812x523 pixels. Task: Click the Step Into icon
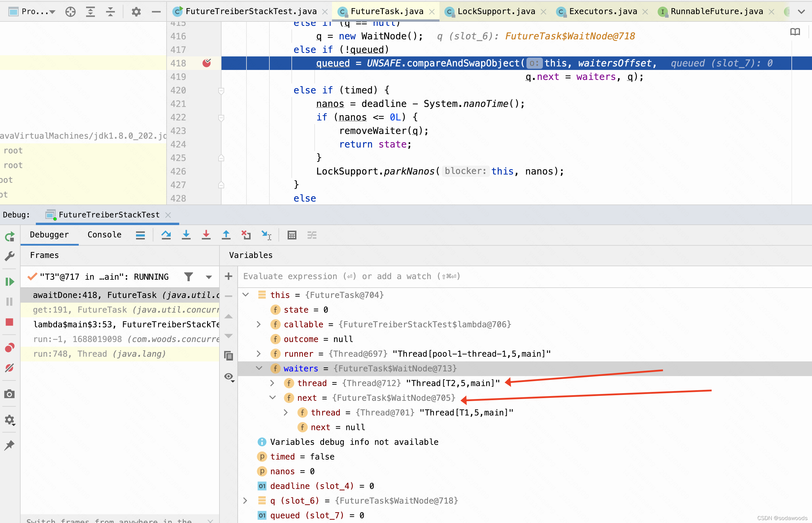pyautogui.click(x=186, y=235)
